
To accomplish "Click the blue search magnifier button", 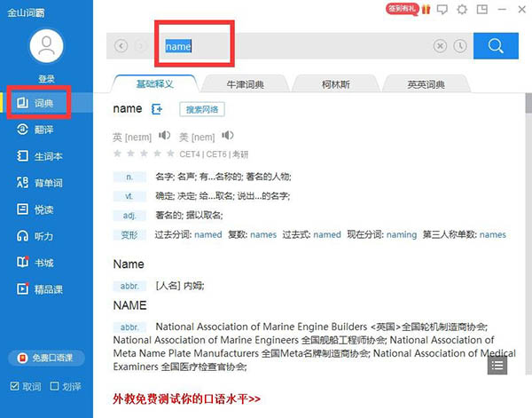I will 496,46.
